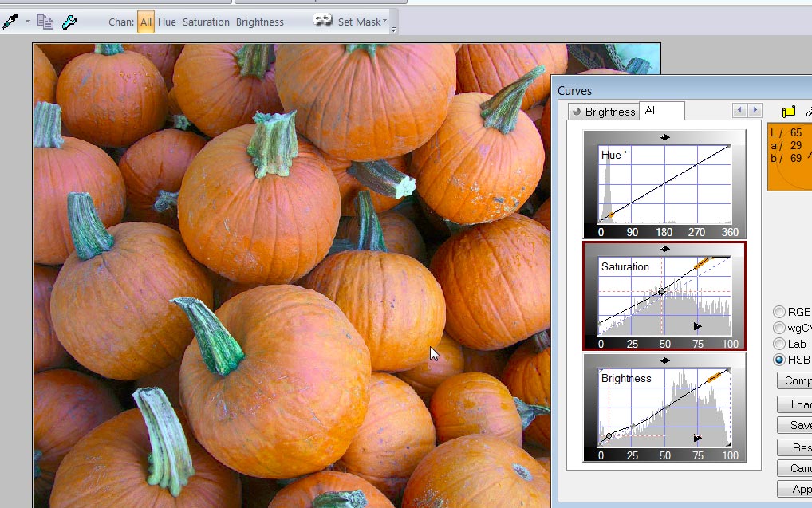Switch to the Brightness channel in toolbar
Image resolution: width=812 pixels, height=508 pixels.
click(259, 22)
